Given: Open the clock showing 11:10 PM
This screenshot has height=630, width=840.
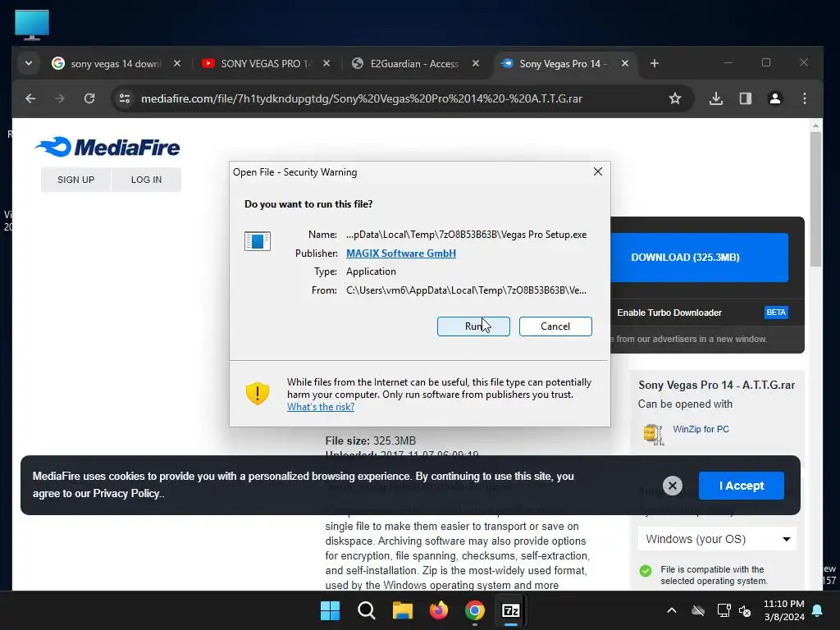Looking at the screenshot, I should 783,610.
